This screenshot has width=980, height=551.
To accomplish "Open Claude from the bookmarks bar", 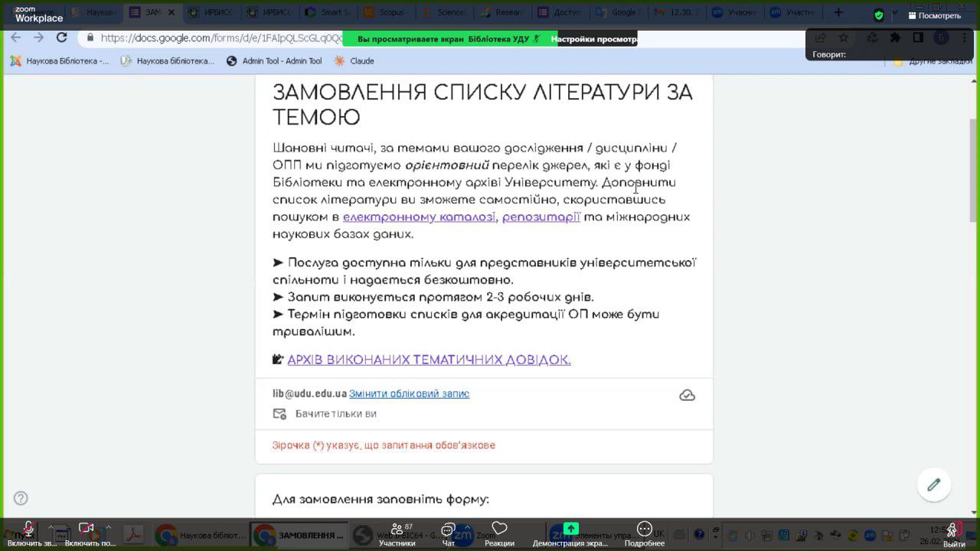I will point(354,60).
